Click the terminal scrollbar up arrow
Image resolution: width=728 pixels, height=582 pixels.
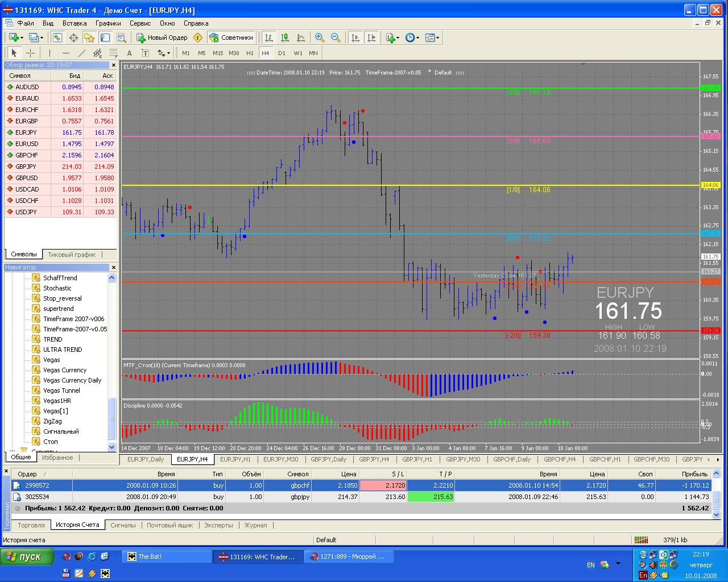click(716, 473)
